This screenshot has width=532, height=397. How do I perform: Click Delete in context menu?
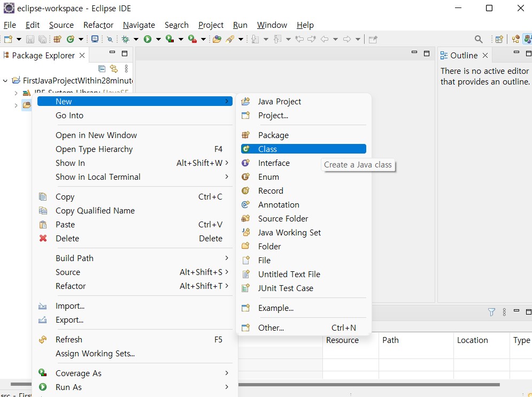(135, 239)
